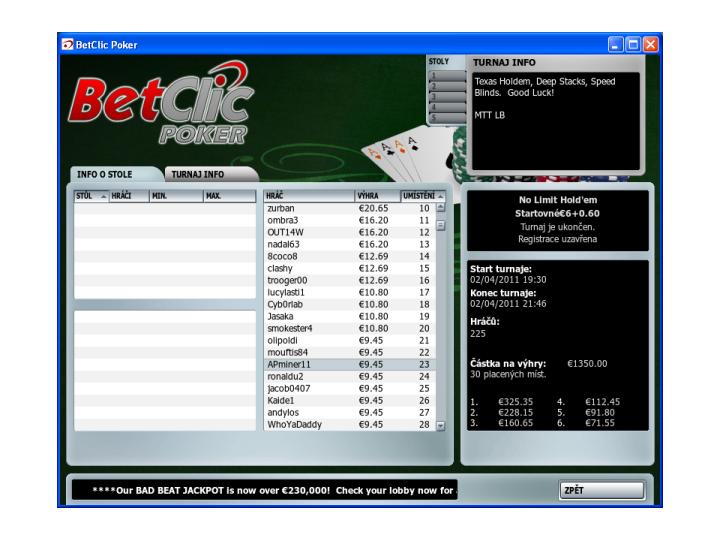Close the BetClic Poker window
720x540 pixels.
click(x=651, y=45)
